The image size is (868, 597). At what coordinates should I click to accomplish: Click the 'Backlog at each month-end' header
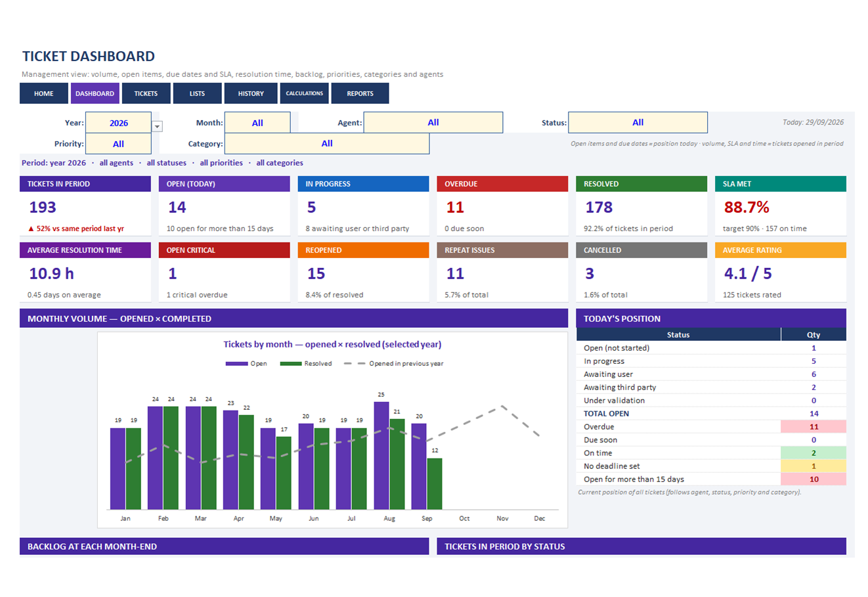click(224, 546)
